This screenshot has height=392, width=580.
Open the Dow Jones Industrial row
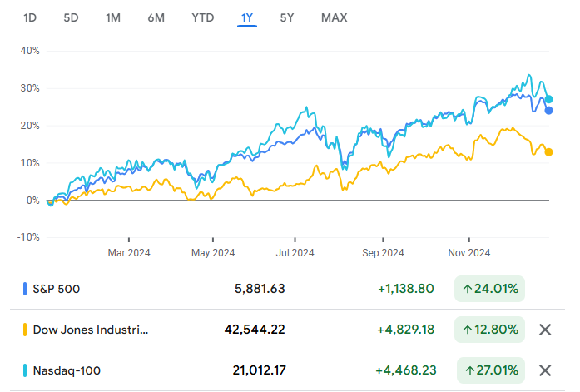[x=91, y=330]
